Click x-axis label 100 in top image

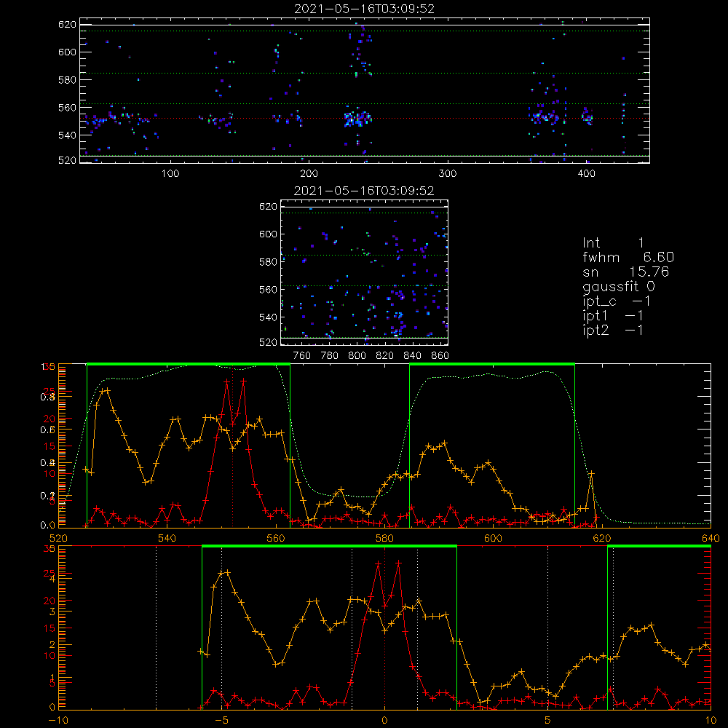point(170,174)
